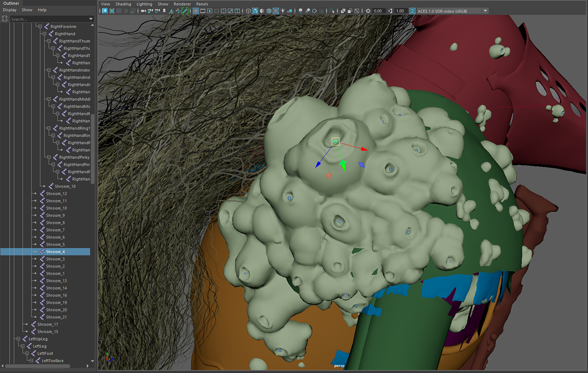The image size is (588, 373).
Task: Enable the gate mask toggle
Action: pyautogui.click(x=216, y=10)
